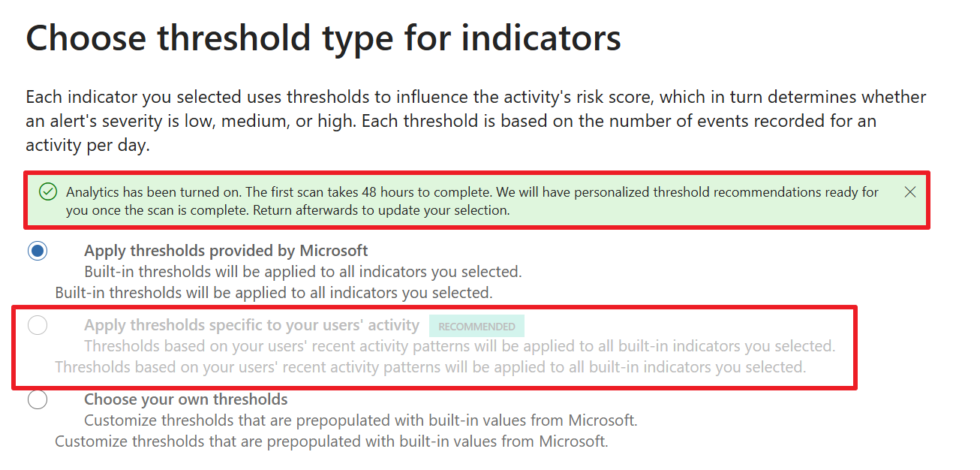
Task: Click the Choose threshold type for indicators heading
Action: [x=323, y=38]
